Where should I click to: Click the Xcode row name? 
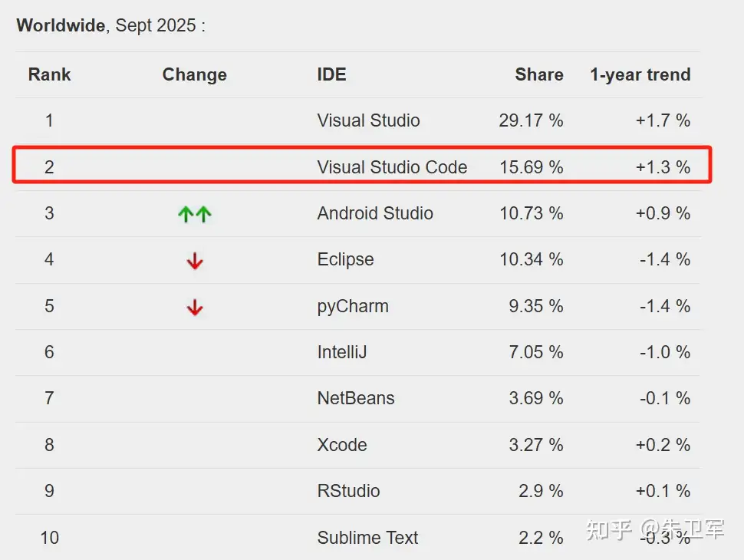(x=341, y=445)
